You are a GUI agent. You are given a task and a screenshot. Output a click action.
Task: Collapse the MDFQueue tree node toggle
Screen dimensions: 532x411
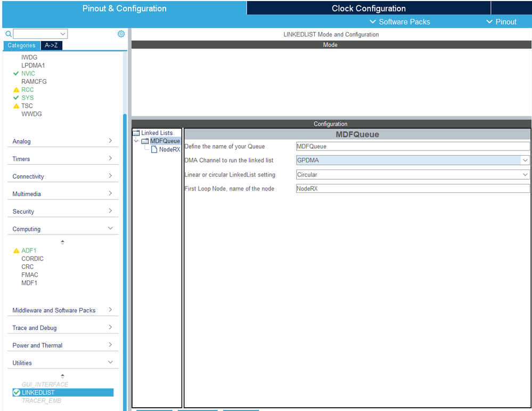coord(136,141)
